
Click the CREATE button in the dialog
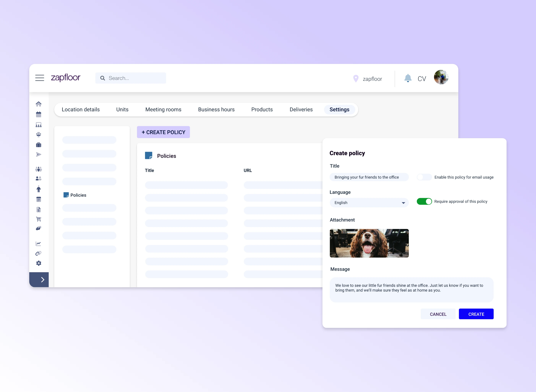coord(476,314)
